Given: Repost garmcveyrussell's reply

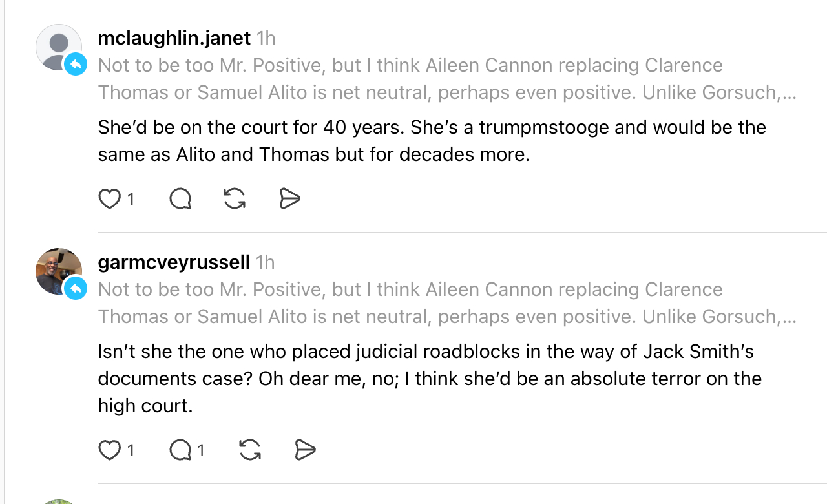Looking at the screenshot, I should click(250, 449).
